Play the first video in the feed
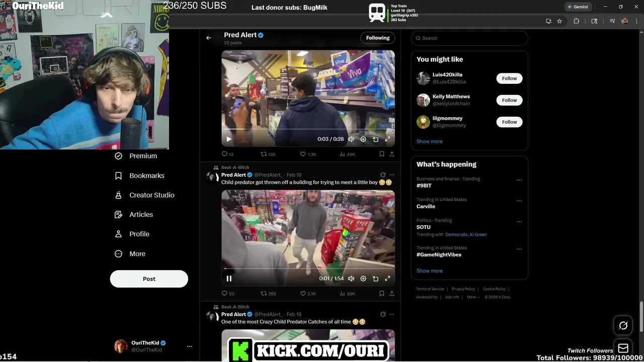 coord(229,139)
